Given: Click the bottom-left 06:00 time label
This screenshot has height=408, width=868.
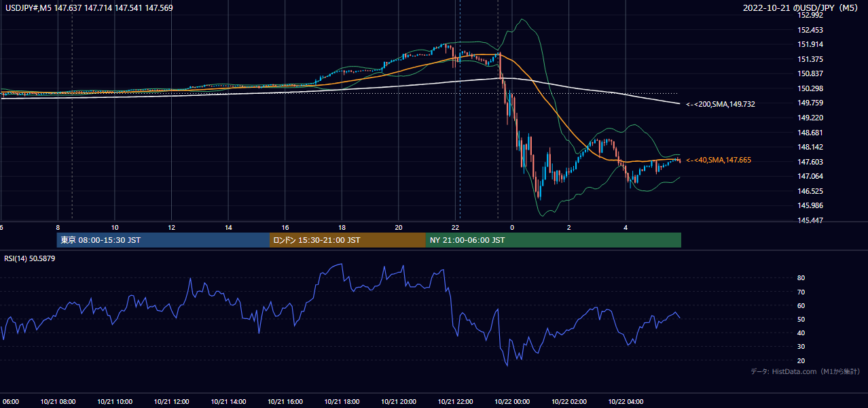Looking at the screenshot, I should tap(10, 402).
